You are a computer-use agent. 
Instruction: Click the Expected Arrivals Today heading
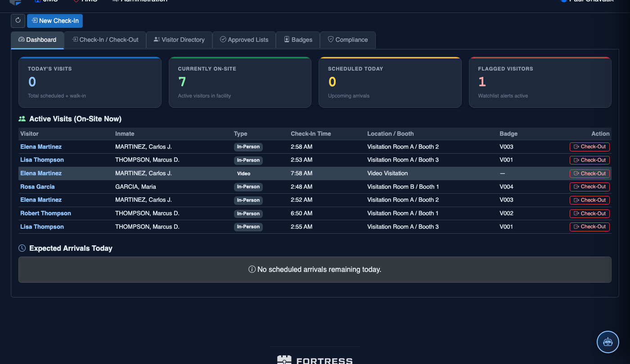click(x=71, y=248)
